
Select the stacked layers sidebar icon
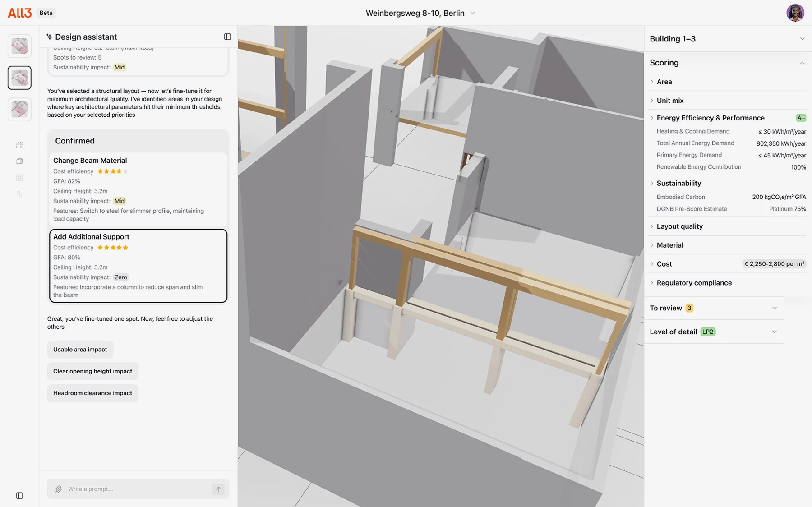pyautogui.click(x=19, y=161)
